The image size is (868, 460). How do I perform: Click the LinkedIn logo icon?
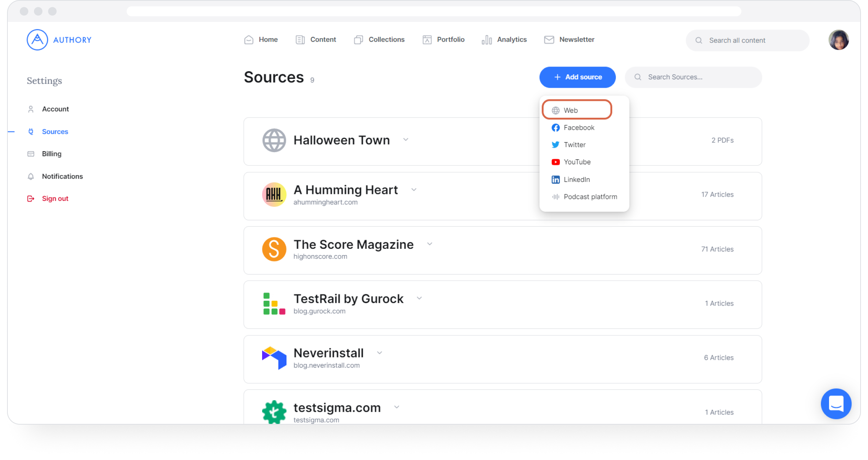[556, 179]
